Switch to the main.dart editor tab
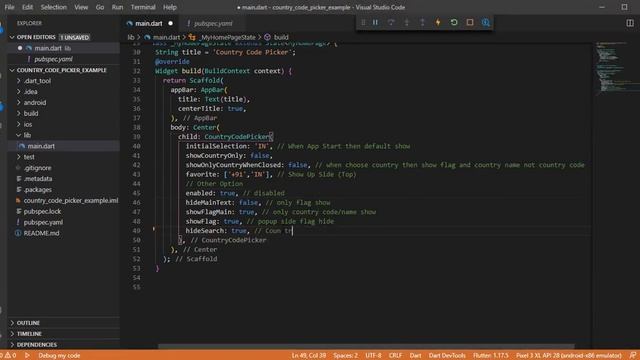640x360 pixels. (x=149, y=24)
